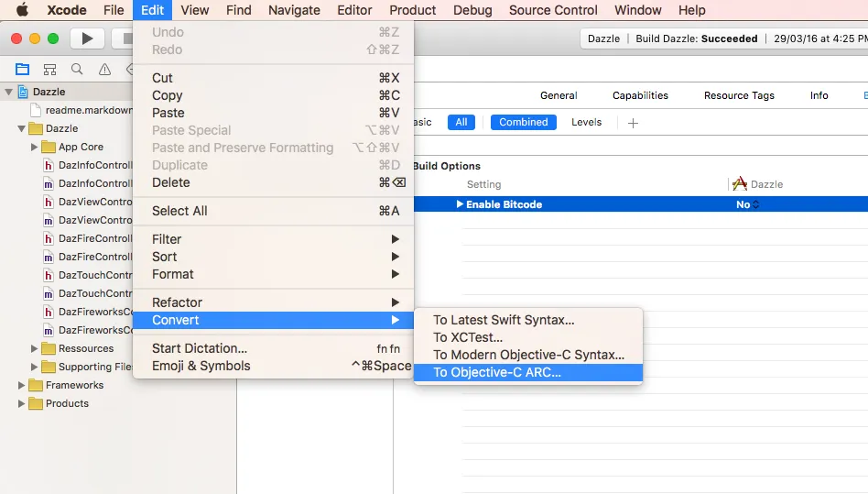
Task: Open the Apple menu
Action: [22, 10]
